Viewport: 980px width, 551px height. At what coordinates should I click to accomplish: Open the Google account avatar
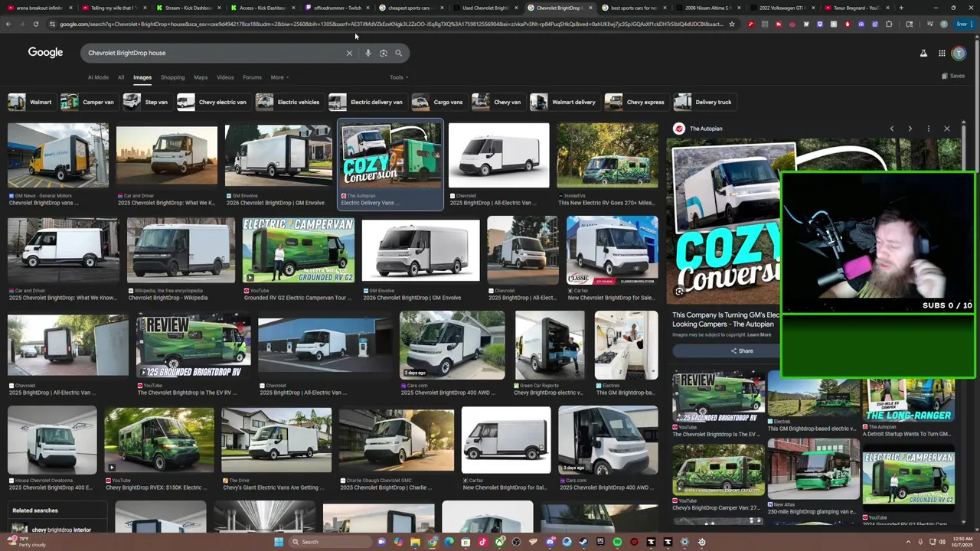coord(959,53)
